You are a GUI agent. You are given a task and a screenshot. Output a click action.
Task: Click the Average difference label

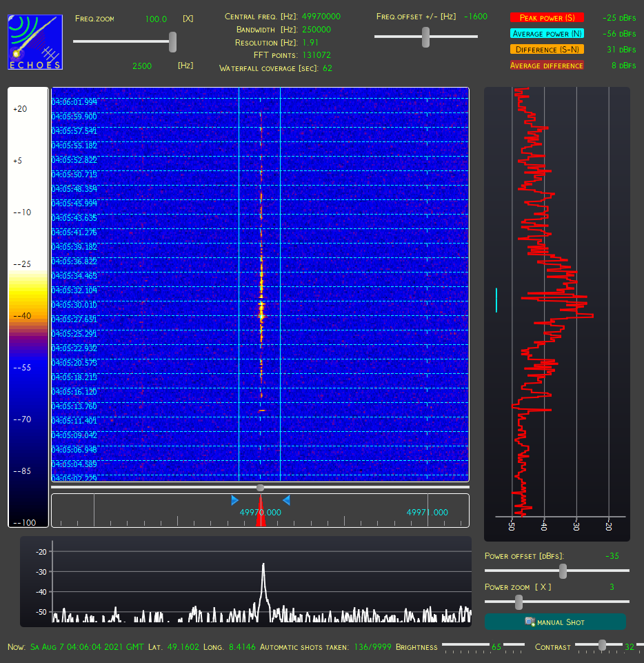point(546,66)
